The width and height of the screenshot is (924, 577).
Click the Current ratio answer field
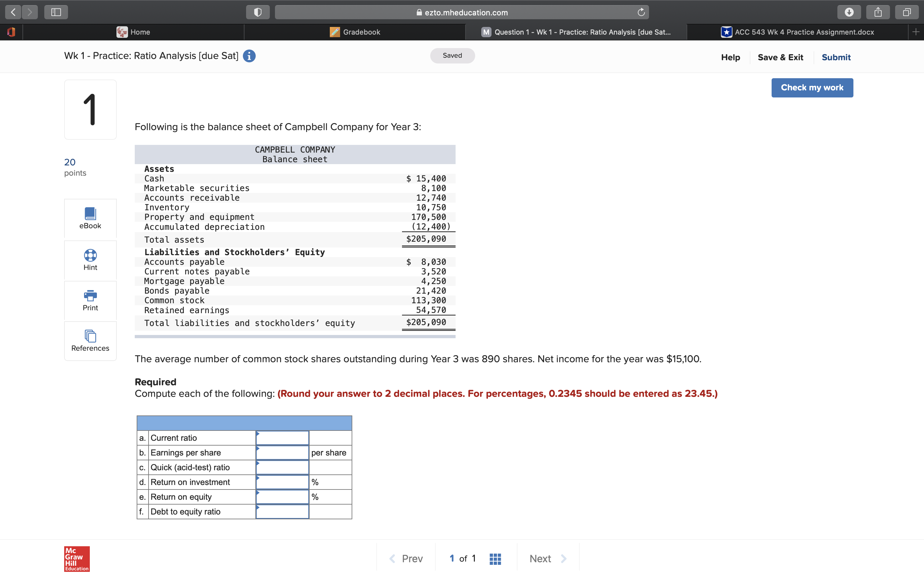tap(282, 438)
